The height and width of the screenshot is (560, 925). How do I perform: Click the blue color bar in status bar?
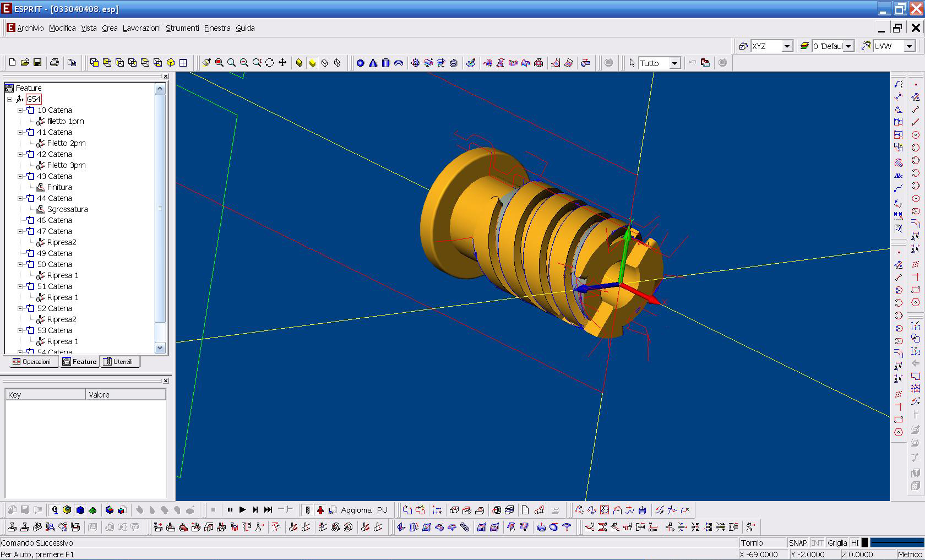[896, 543]
